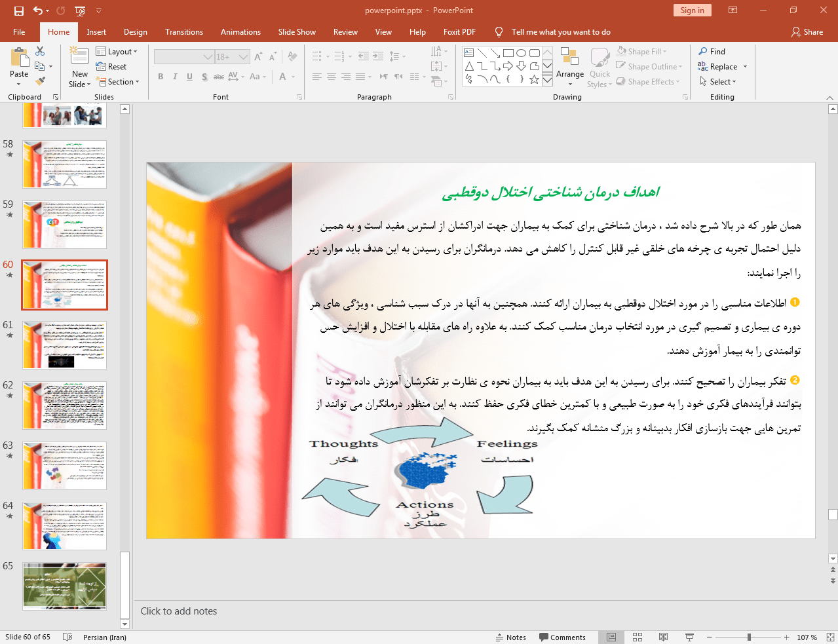Image resolution: width=838 pixels, height=644 pixels.
Task: Click the zoom slider handle
Action: (x=749, y=637)
